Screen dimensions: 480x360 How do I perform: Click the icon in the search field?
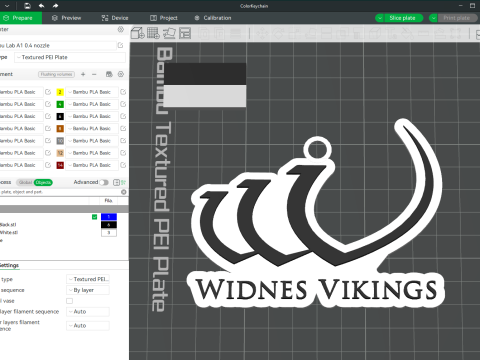coord(124,192)
